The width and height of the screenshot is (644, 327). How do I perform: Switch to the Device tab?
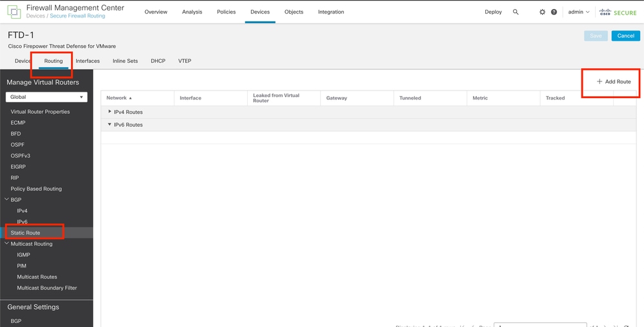point(23,61)
